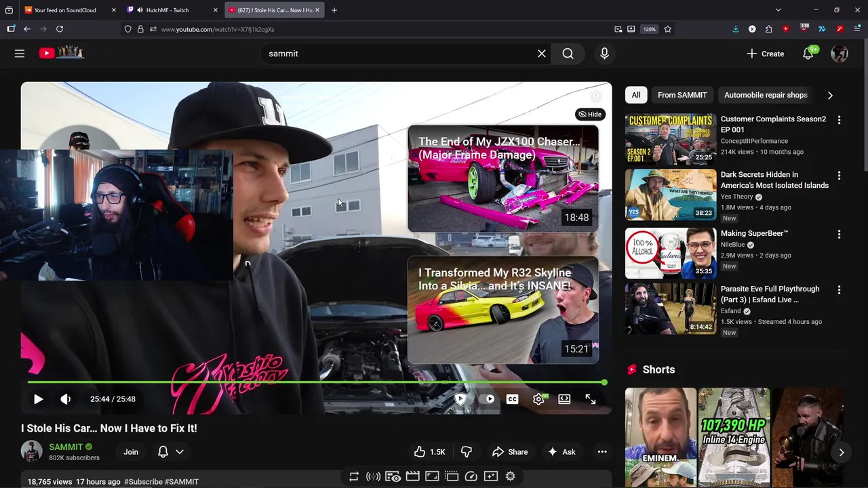Open the EMINEM short
The image size is (868, 488).
[660, 437]
